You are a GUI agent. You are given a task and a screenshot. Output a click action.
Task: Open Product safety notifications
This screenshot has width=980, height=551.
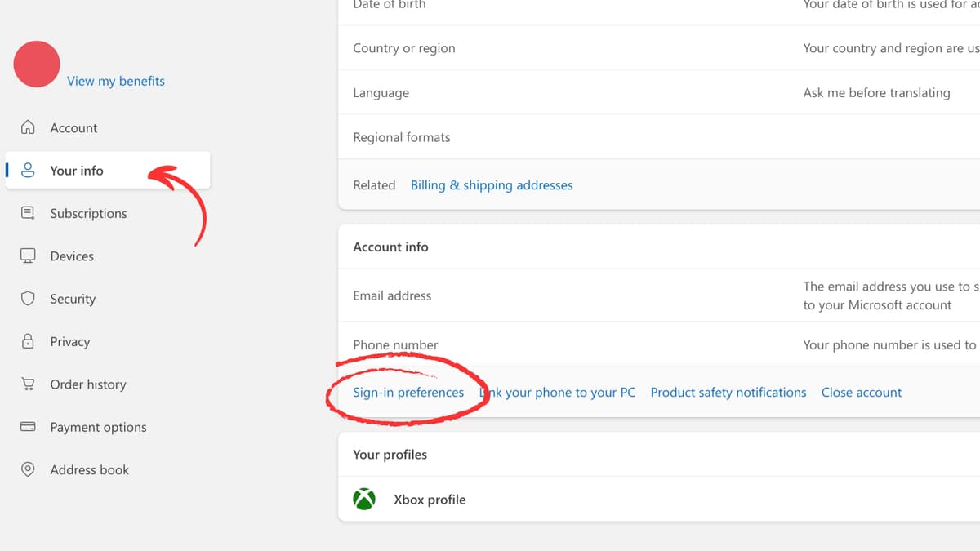tap(728, 392)
